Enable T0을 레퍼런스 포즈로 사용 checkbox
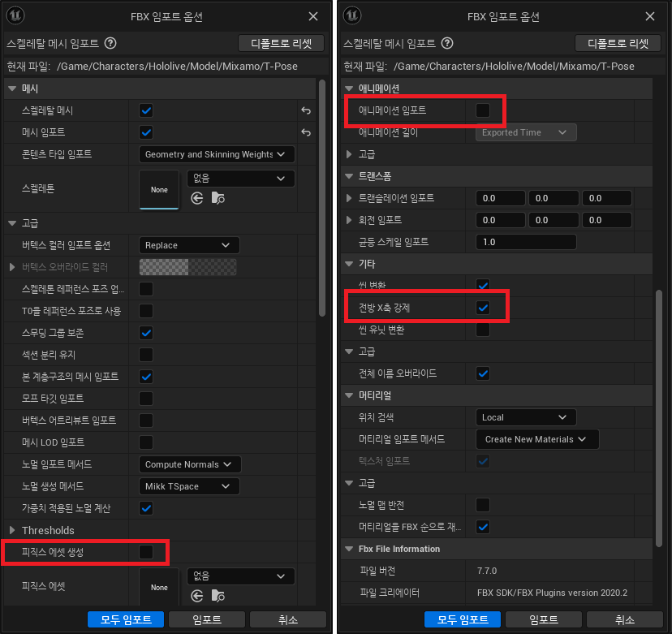 [146, 311]
